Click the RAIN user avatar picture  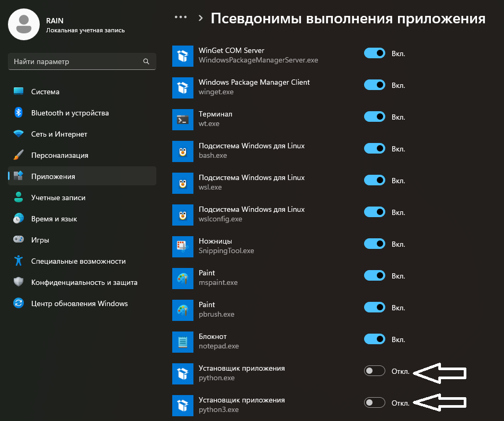coord(24,24)
